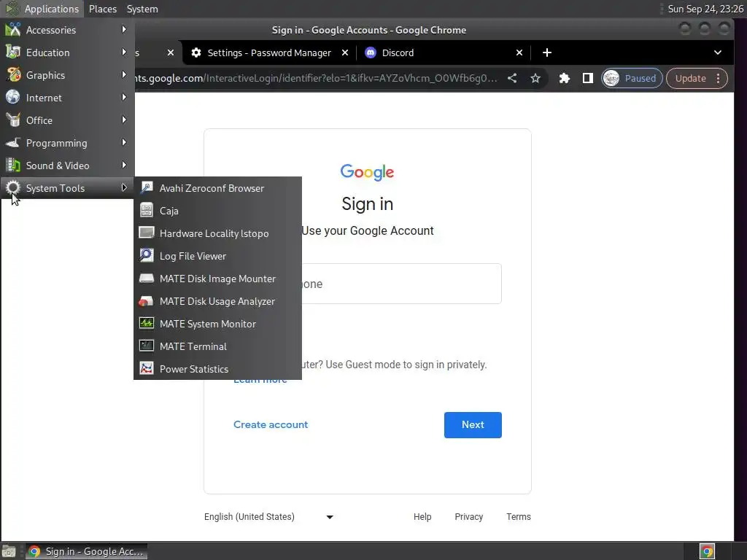Click Chrome's share page icon
The width and height of the screenshot is (747, 560).
[512, 78]
